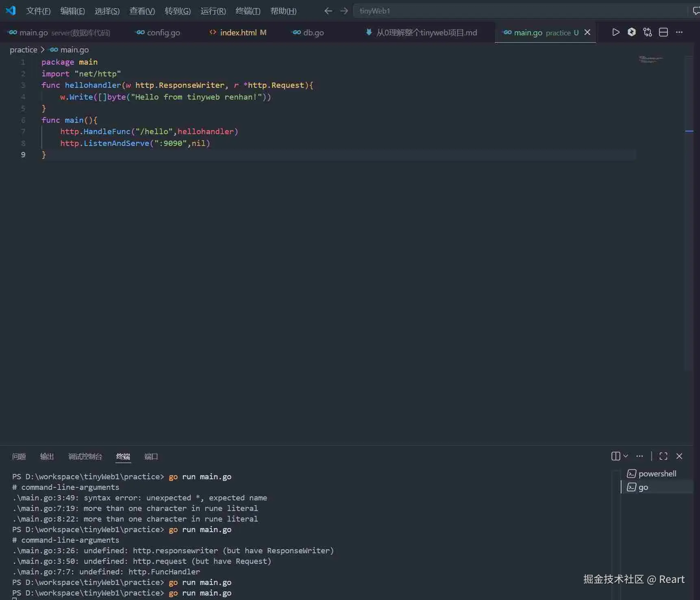This screenshot has width=700, height=600.
Task: Open the 转到(G) menu
Action: pos(178,11)
